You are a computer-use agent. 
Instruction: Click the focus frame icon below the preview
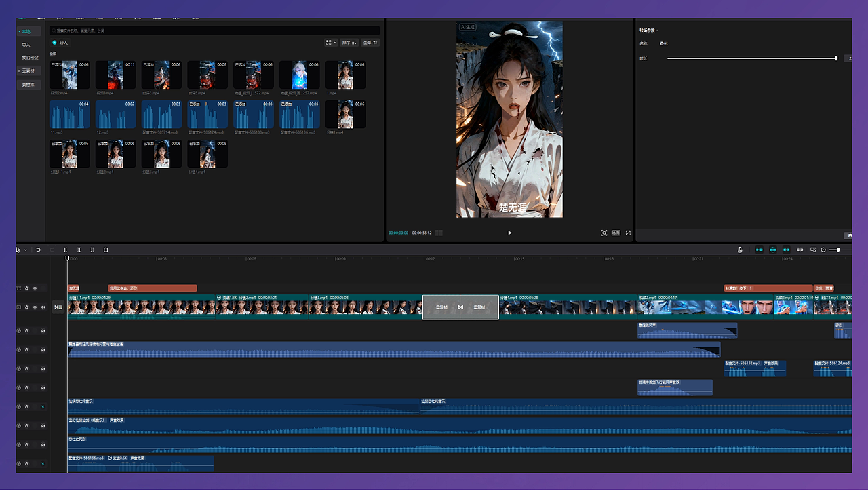pos(604,233)
